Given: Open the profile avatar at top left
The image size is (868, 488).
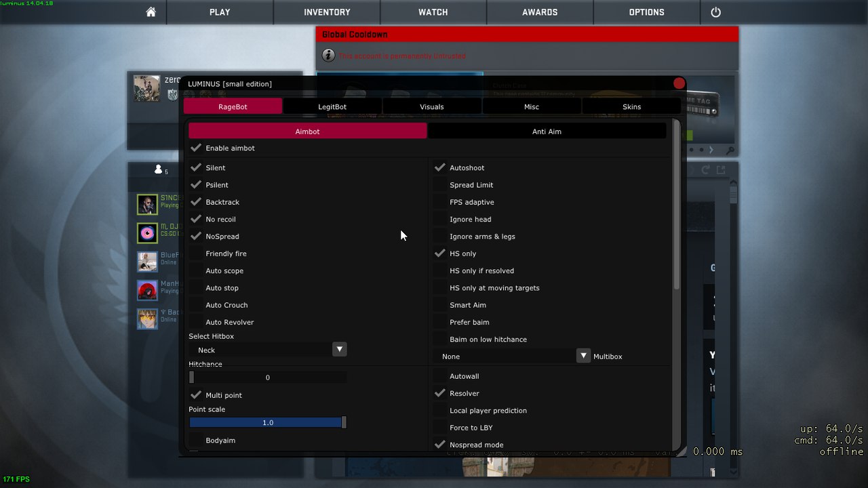Looking at the screenshot, I should (x=147, y=89).
